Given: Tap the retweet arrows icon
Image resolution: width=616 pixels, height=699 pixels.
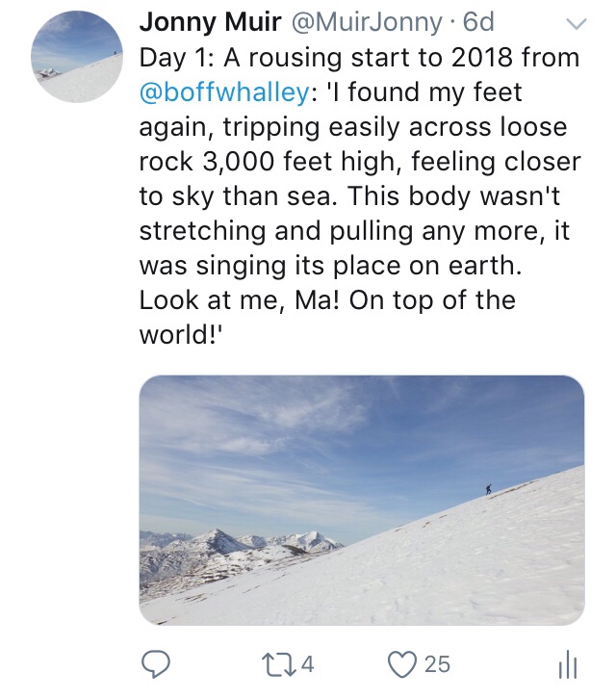Looking at the screenshot, I should click(x=276, y=663).
